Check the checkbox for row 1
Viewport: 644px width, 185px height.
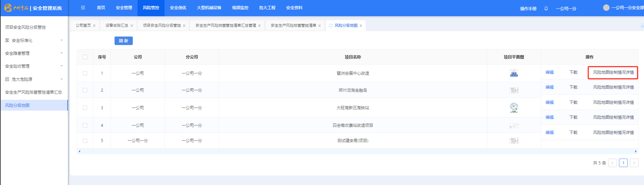click(85, 73)
